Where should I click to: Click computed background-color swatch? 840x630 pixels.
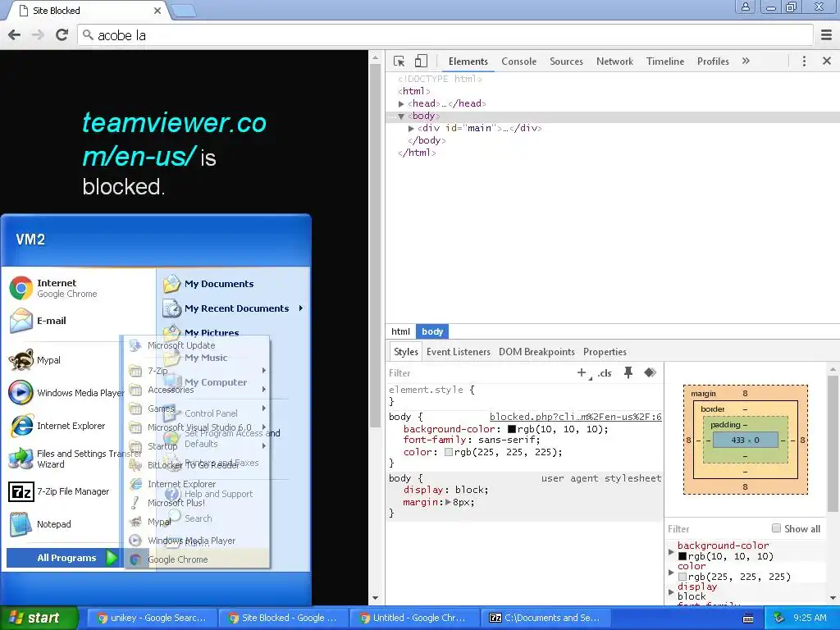click(682, 557)
